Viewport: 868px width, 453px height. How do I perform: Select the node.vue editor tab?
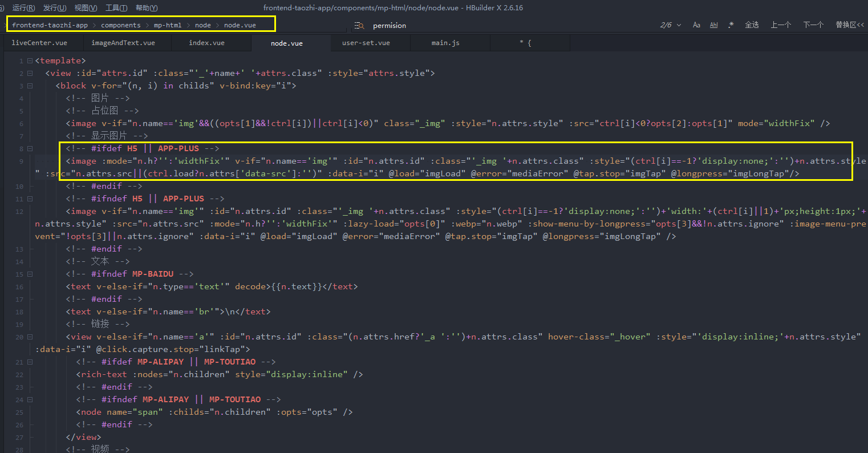click(287, 43)
